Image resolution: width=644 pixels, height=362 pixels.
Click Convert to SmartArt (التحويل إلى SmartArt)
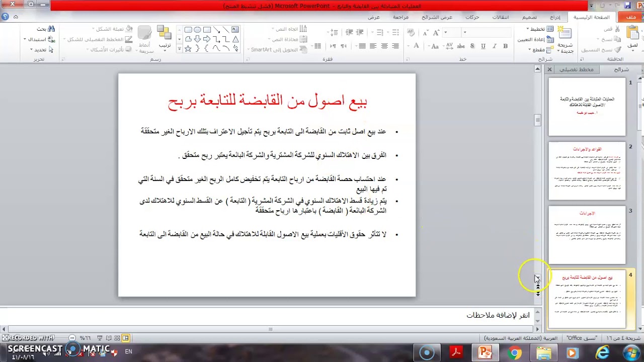coord(277,49)
